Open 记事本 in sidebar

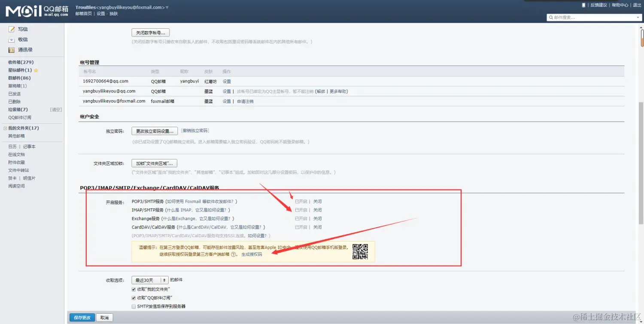click(29, 147)
